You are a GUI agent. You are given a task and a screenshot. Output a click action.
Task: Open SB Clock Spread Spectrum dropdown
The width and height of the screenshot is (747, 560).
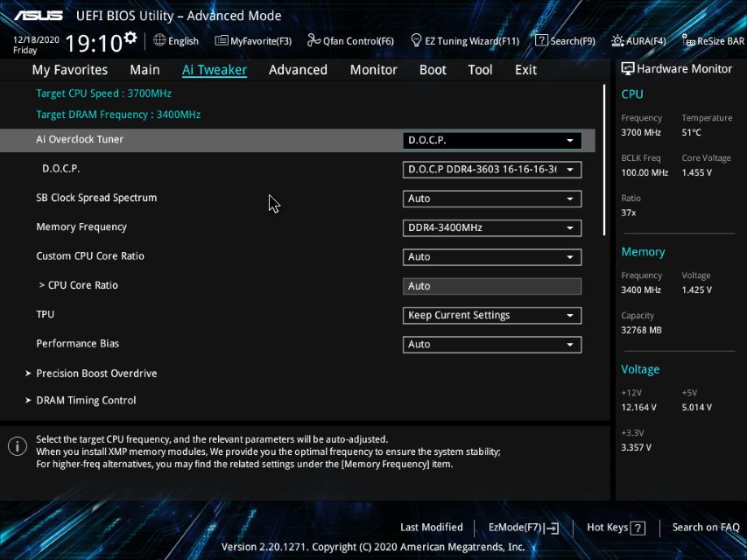click(492, 199)
